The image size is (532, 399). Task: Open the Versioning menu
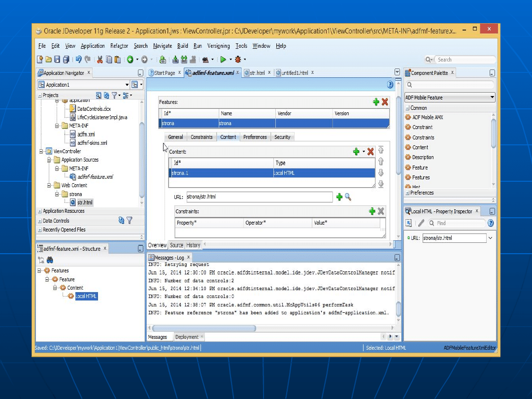(x=219, y=46)
